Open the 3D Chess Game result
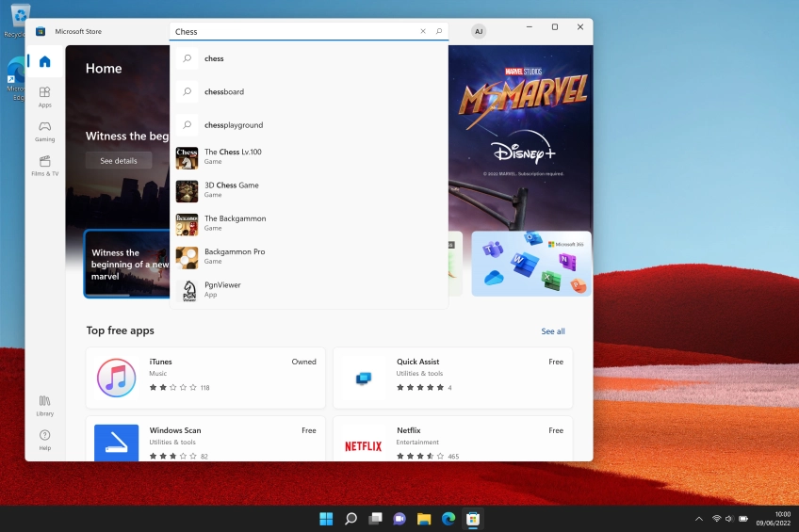Screen dimensions: 799x532 click(309, 191)
